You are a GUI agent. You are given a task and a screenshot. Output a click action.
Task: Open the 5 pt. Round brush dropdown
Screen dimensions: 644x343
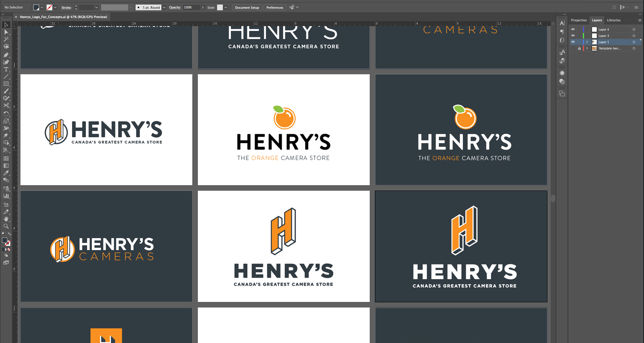(164, 7)
